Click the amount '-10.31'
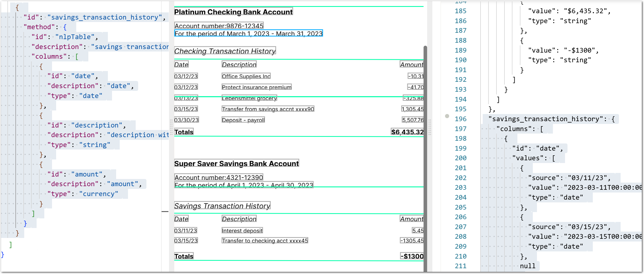The width and height of the screenshot is (644, 274). click(416, 76)
